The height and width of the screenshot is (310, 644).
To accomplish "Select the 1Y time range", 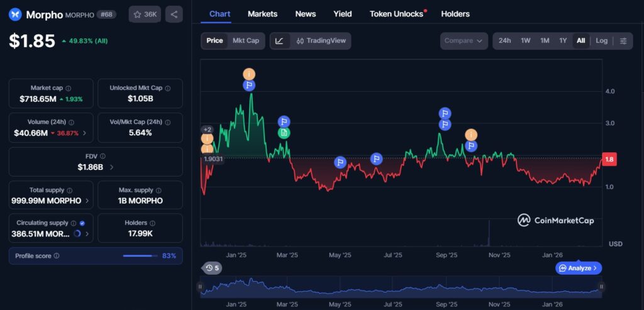I will (x=563, y=41).
